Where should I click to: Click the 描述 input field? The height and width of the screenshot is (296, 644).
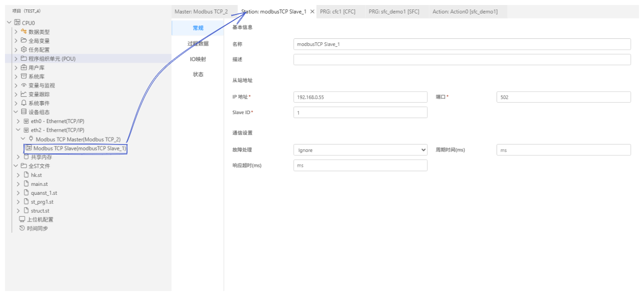coord(462,60)
